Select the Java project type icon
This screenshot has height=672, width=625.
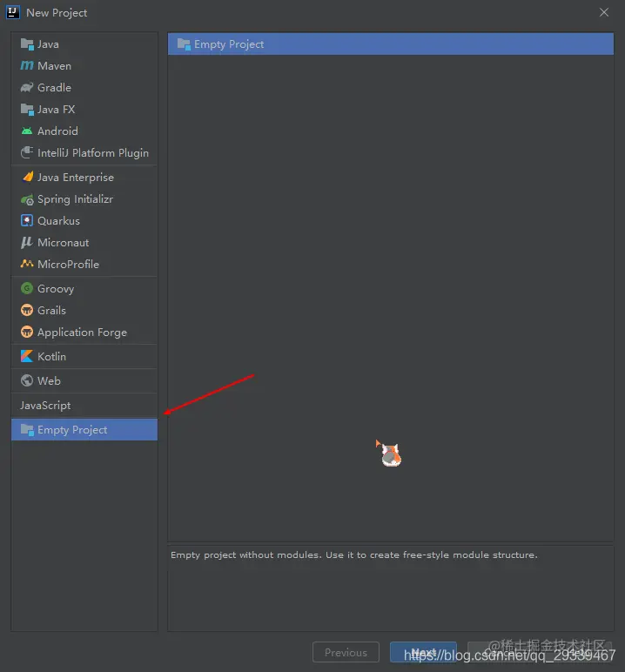click(x=27, y=44)
